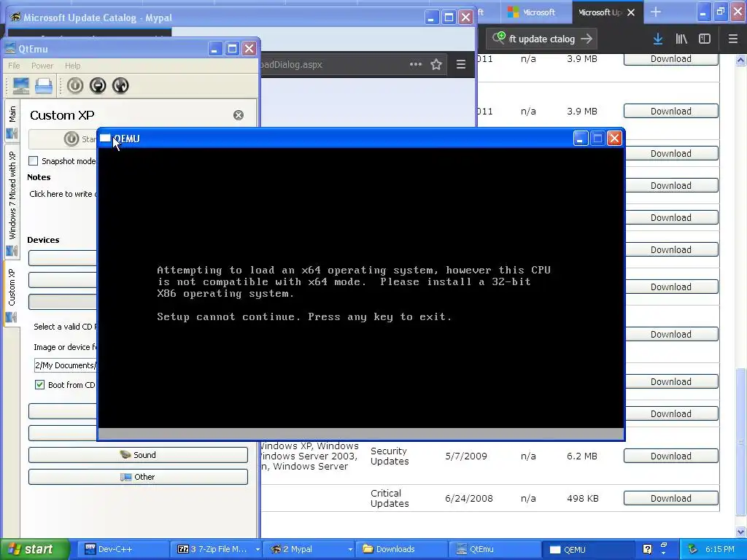Click the page scrollbar up arrow
Viewport: 747px width, 560px height.
pos(740,60)
